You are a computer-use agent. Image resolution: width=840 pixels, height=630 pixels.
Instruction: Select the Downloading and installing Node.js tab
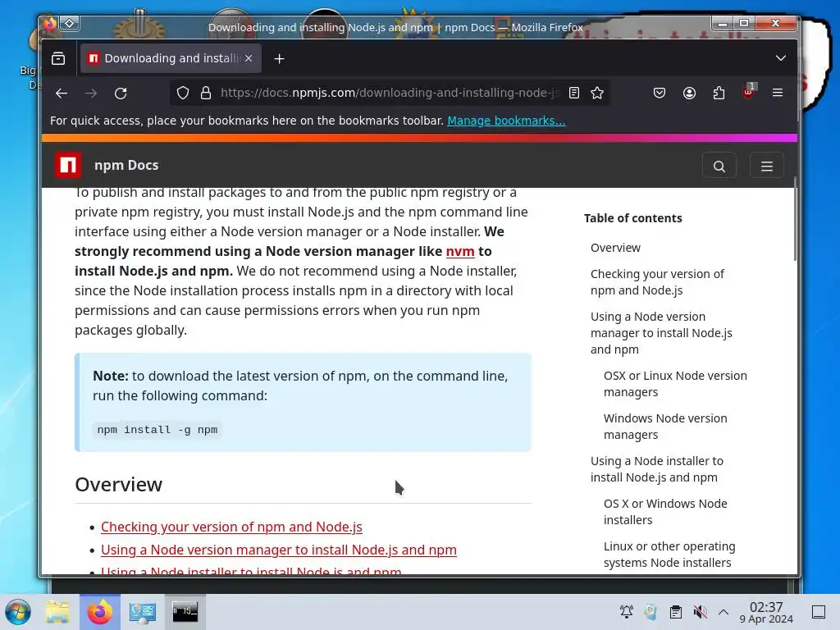click(x=171, y=58)
